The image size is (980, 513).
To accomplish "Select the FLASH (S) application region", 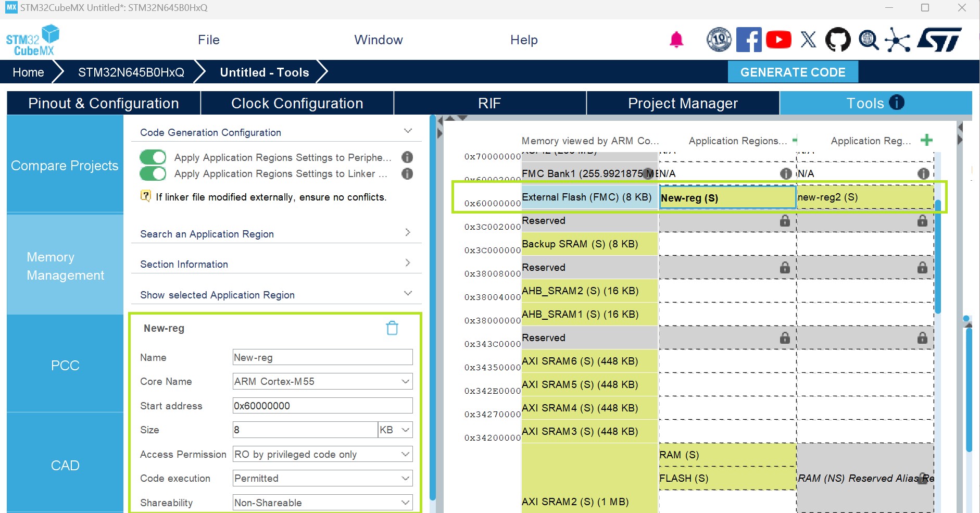I will pyautogui.click(x=727, y=478).
